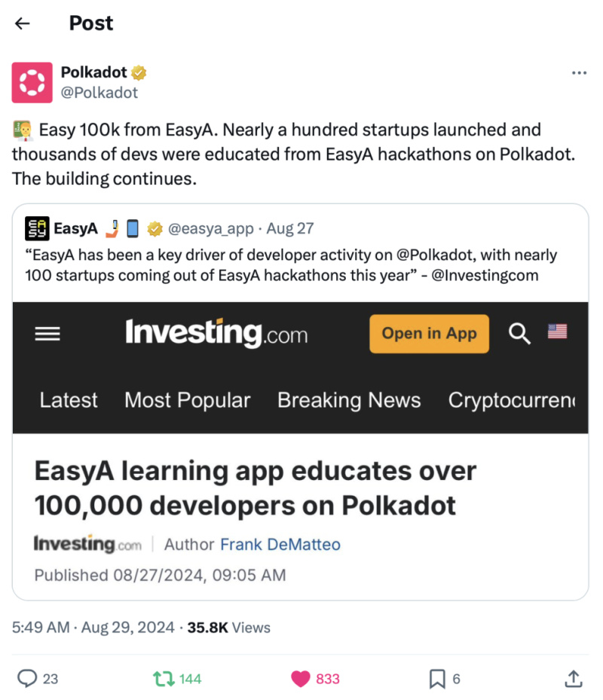Screen dimensions: 603x700
Task: Select the Most Popular tab
Action: 187,400
